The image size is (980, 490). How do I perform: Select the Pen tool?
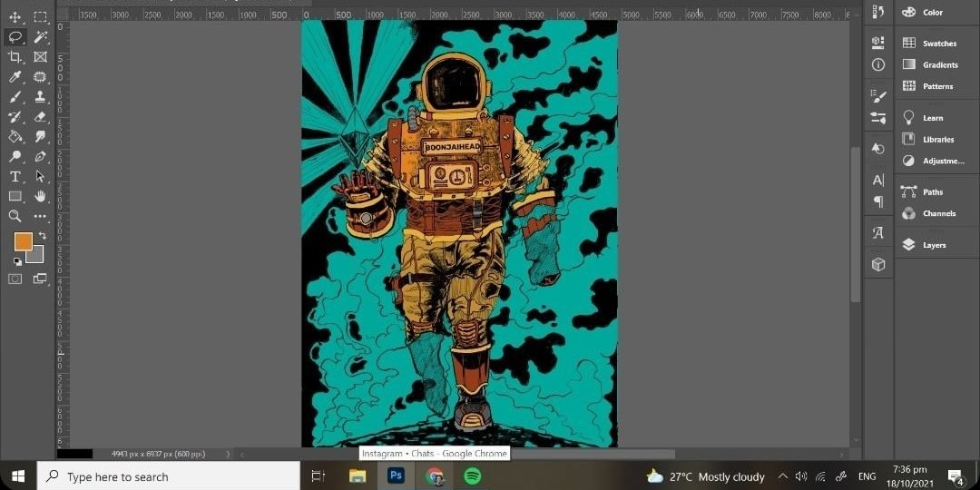coord(41,156)
